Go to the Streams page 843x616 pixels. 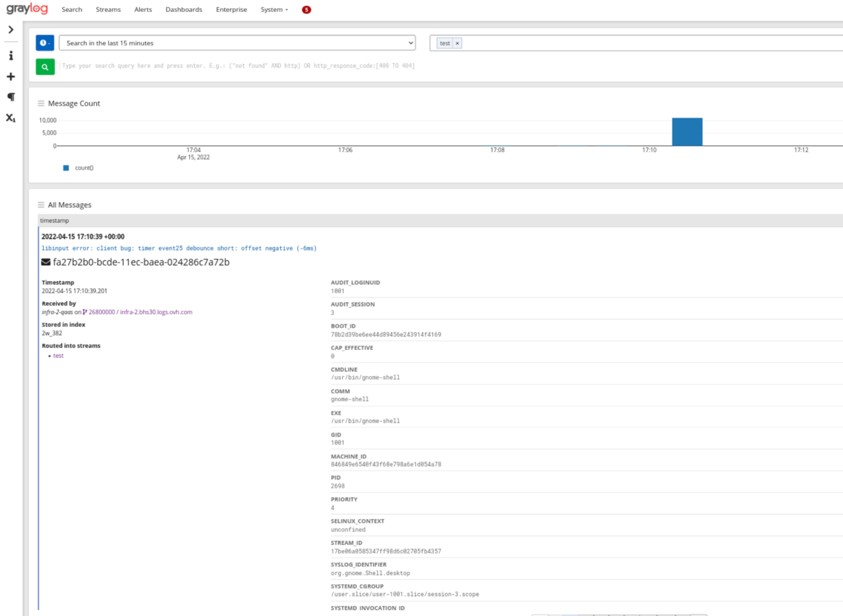[x=108, y=10]
